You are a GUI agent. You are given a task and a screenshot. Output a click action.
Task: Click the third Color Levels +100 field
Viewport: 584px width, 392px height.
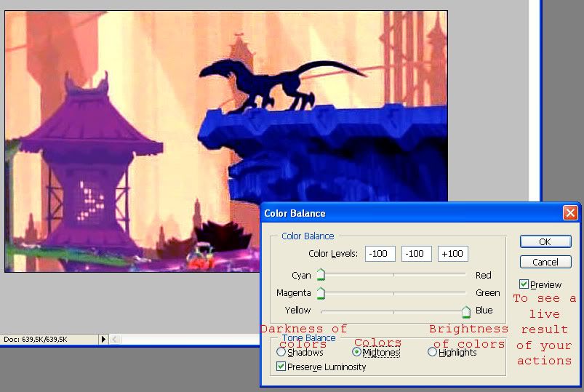453,254
